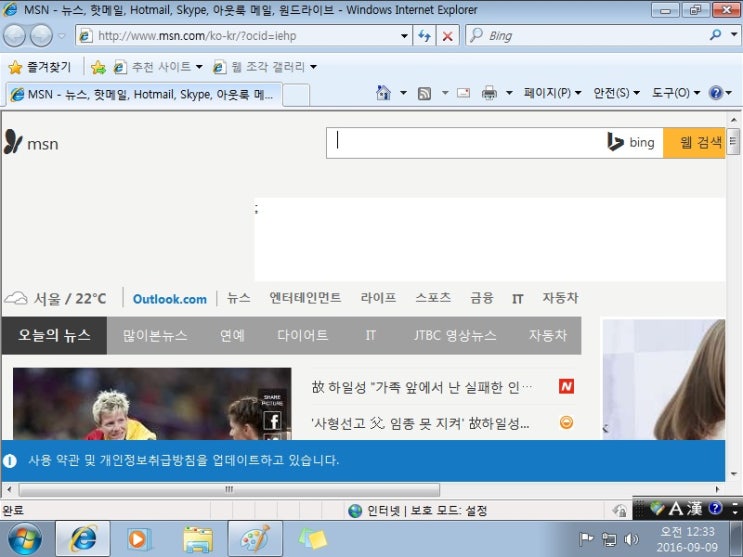Click the Windows Media Player taskbar icon
Viewport: 743px width, 557px height.
[x=137, y=539]
